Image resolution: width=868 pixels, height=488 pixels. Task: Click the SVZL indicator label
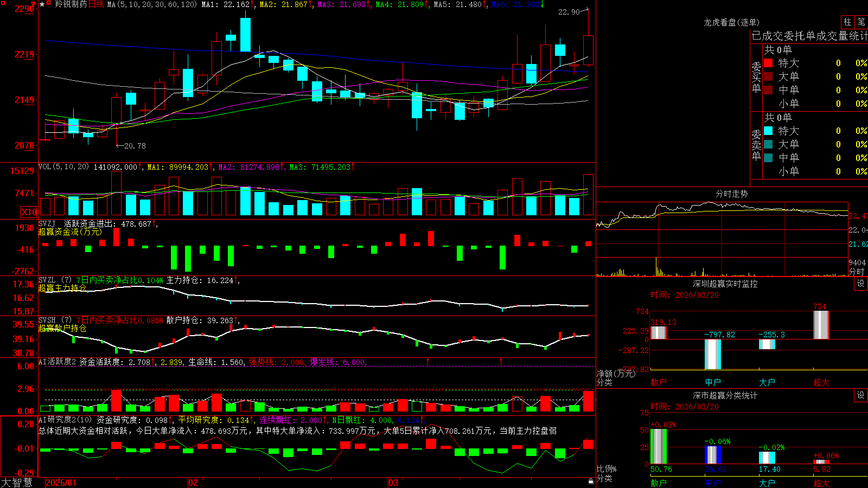[47, 280]
